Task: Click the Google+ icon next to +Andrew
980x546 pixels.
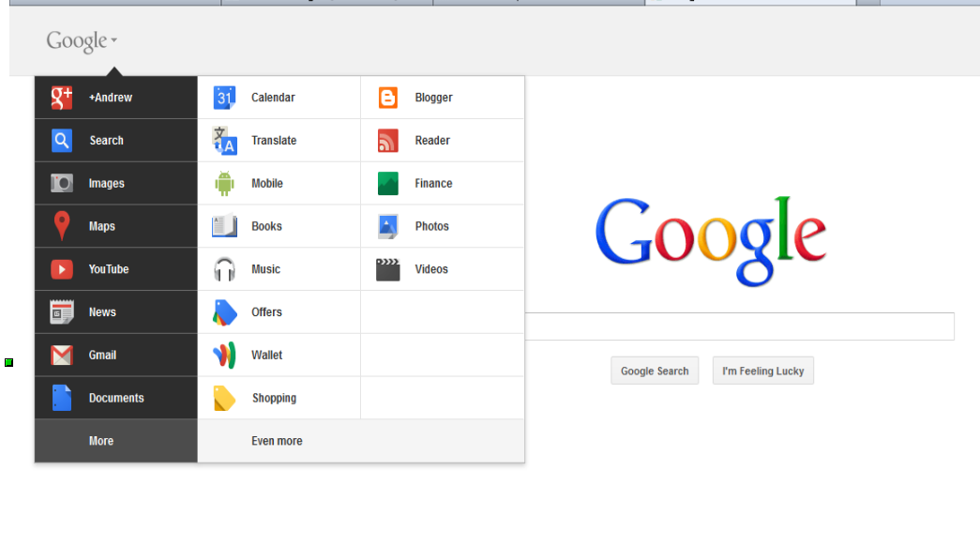Action: (61, 98)
